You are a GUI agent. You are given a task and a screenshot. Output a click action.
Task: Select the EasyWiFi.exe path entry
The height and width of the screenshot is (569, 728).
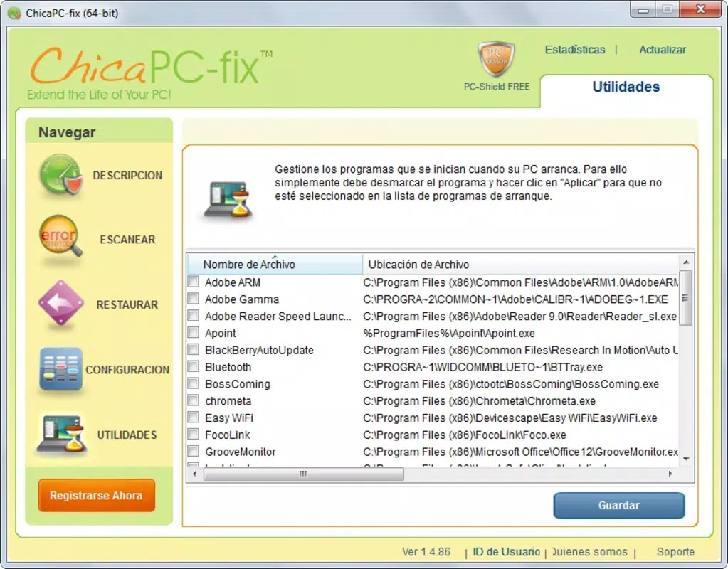coord(510,418)
